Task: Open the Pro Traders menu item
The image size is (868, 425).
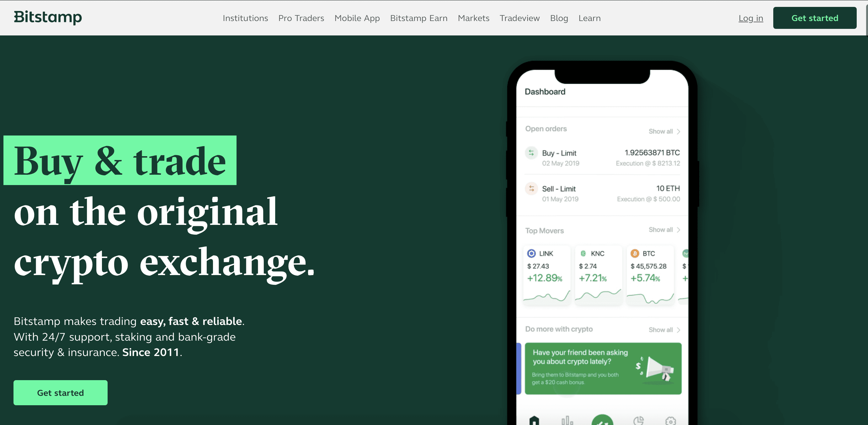Action: [301, 18]
